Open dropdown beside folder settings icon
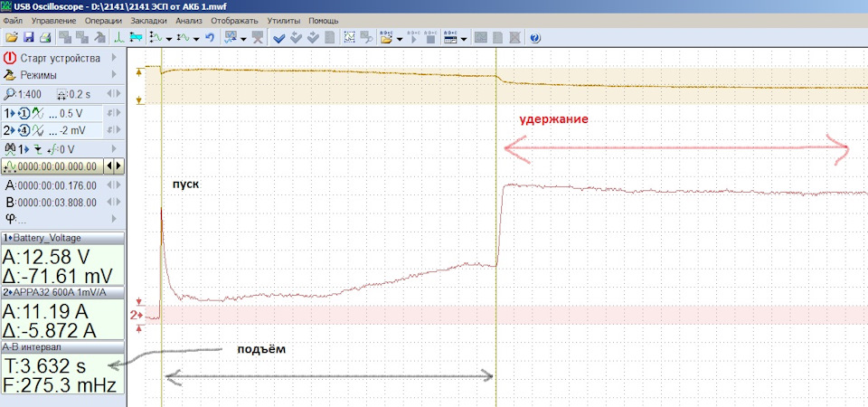 [x=400, y=39]
